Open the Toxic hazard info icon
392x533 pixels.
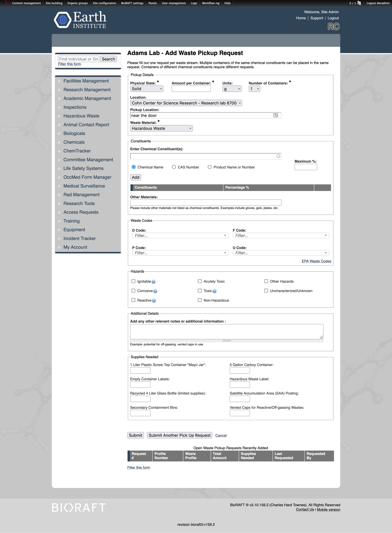coord(214,291)
